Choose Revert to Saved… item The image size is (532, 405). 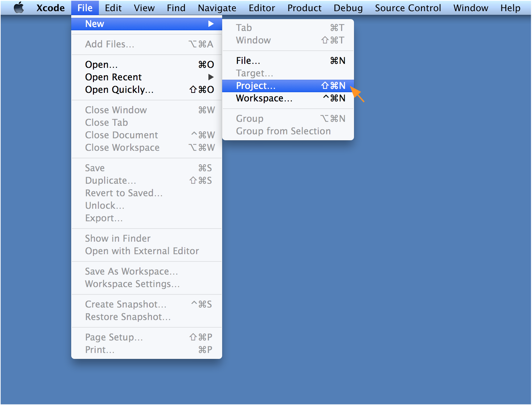click(147, 193)
